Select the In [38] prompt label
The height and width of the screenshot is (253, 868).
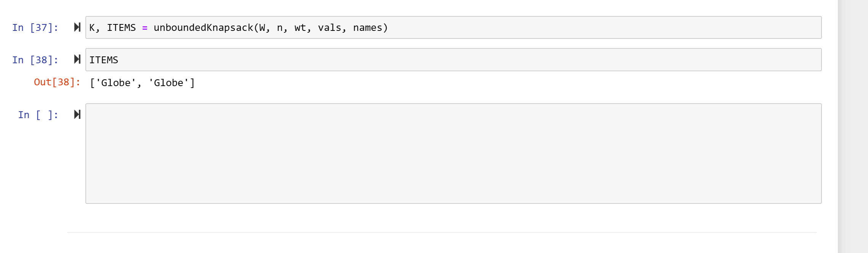pyautogui.click(x=35, y=59)
